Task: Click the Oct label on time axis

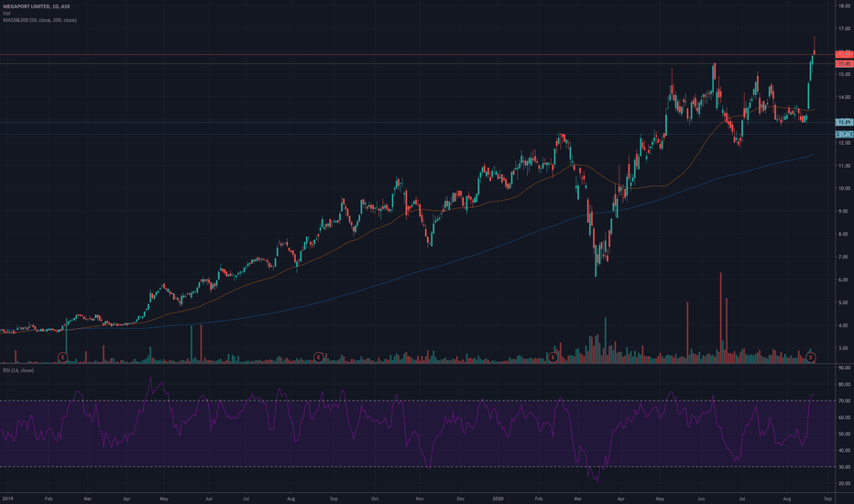Action: point(374,499)
